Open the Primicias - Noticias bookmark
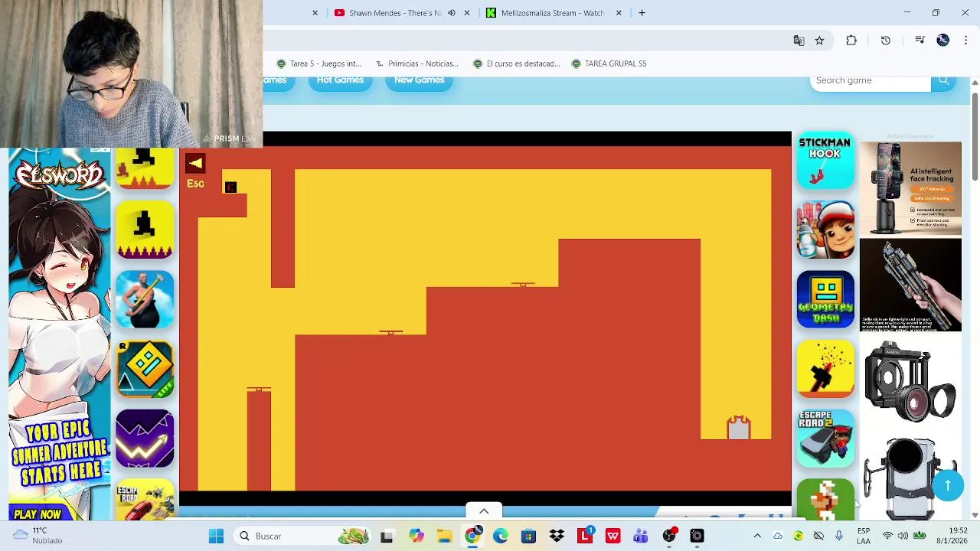 tap(416, 64)
